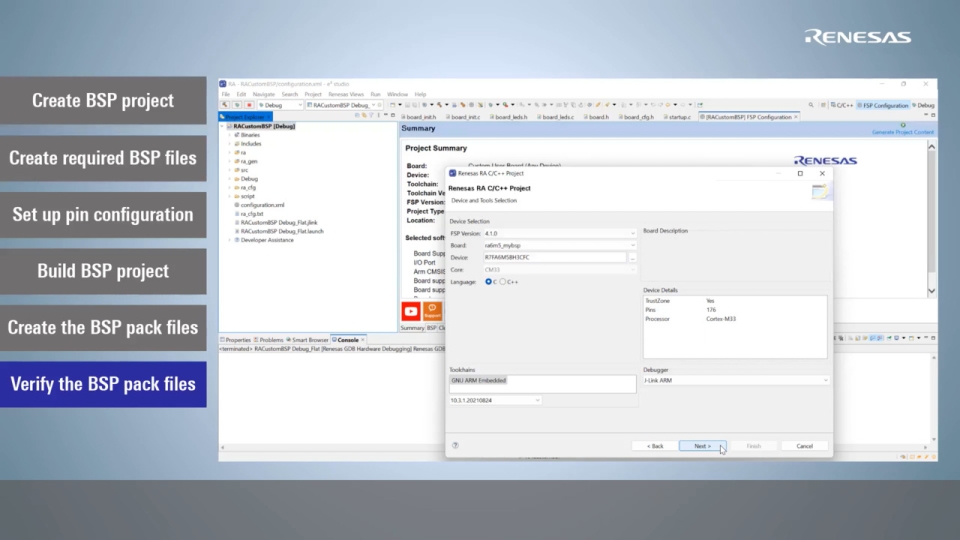Select the C++ language radio button
This screenshot has height=540, width=960.
504,282
